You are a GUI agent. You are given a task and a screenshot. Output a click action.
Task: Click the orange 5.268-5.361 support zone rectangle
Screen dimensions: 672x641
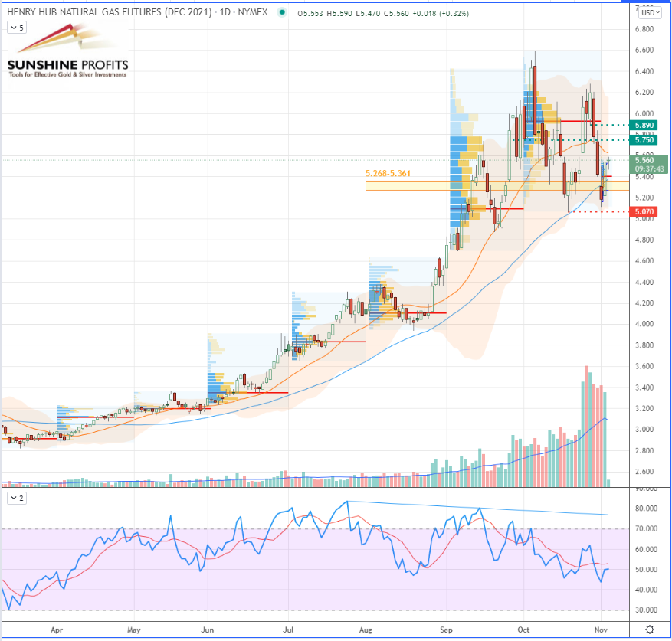pyautogui.click(x=497, y=185)
